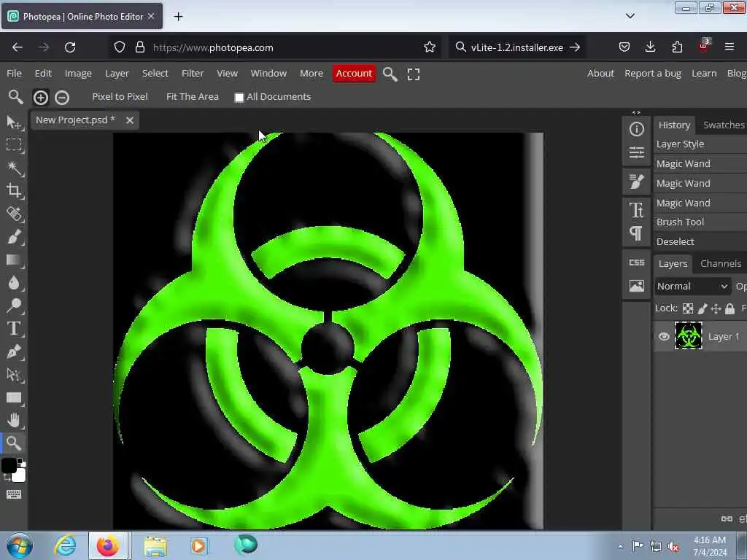Open the Filter menu
The height and width of the screenshot is (560, 747).
pyautogui.click(x=193, y=74)
